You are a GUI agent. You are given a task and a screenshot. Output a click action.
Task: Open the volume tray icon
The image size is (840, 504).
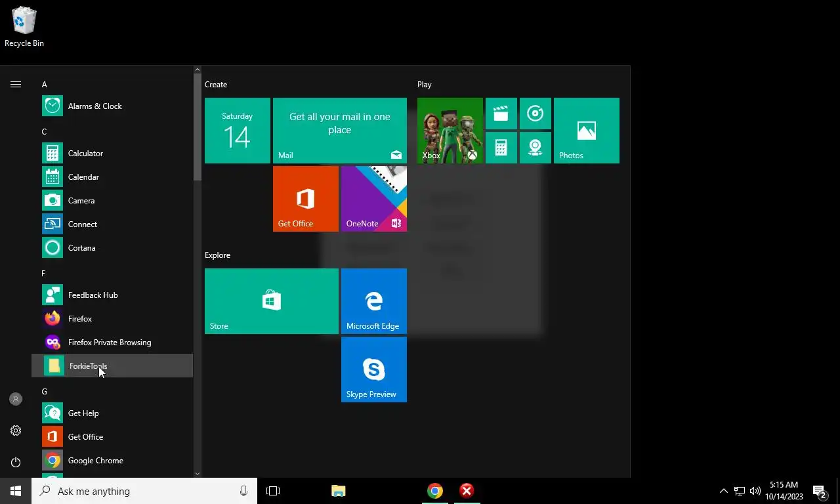click(x=755, y=491)
